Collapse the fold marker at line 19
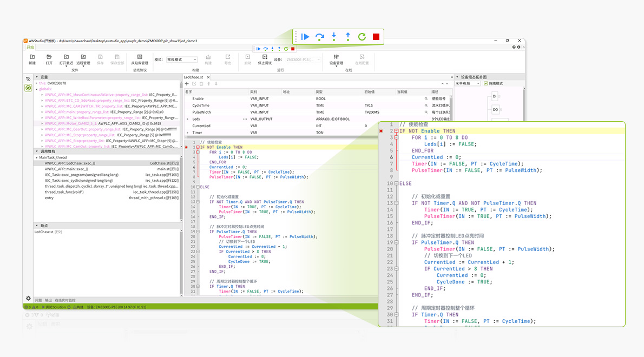 coord(198,232)
